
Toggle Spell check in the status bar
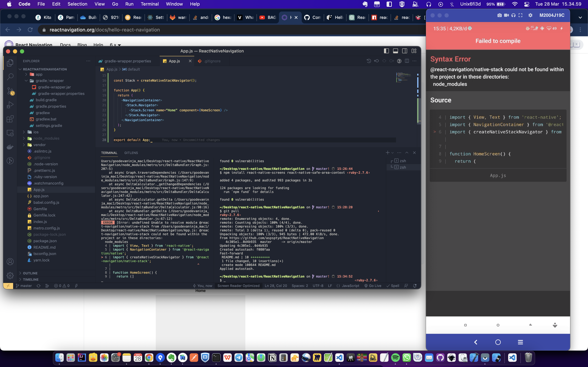pyautogui.click(x=393, y=286)
